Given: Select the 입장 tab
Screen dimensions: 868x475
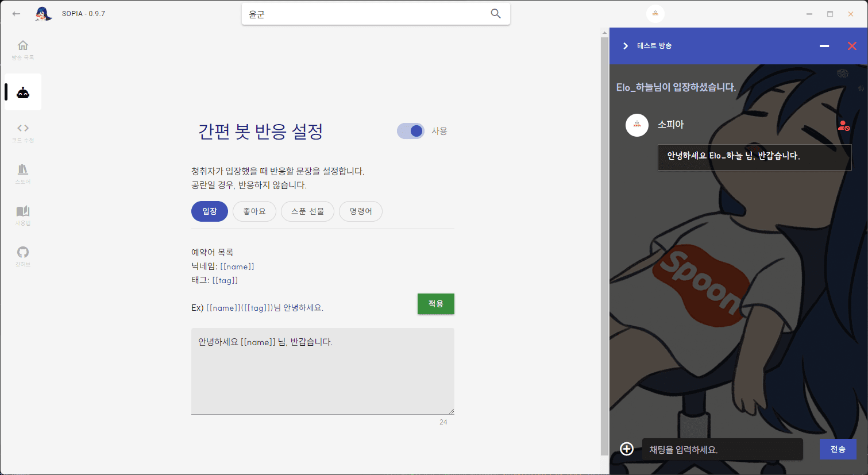Looking at the screenshot, I should coord(210,211).
